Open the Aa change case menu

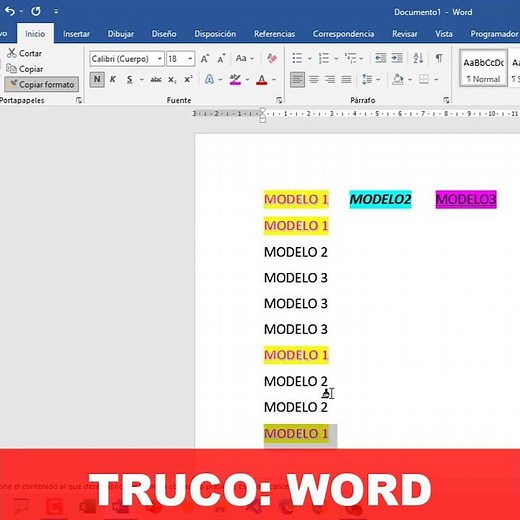click(x=244, y=58)
